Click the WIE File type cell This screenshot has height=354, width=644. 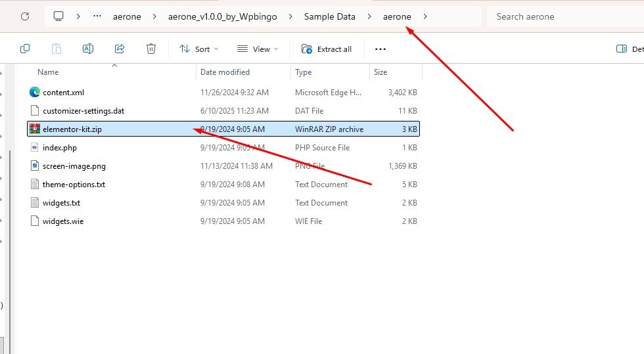308,221
